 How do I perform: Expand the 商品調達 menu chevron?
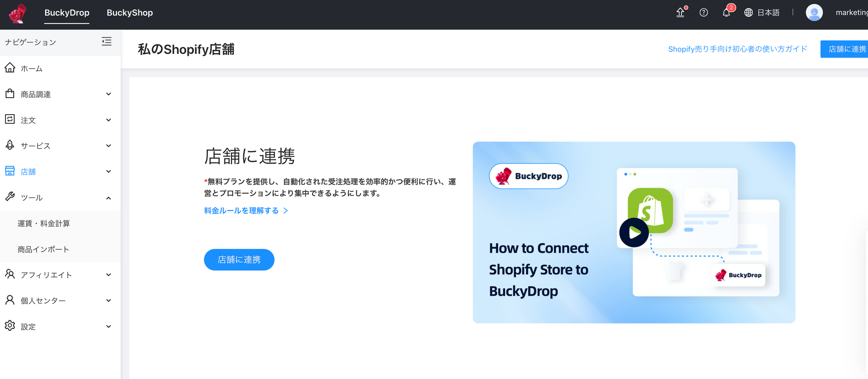click(x=108, y=94)
